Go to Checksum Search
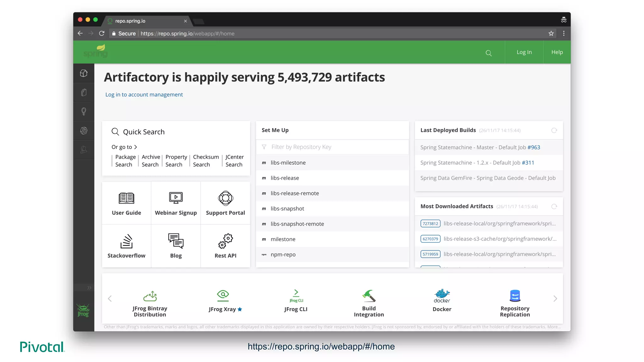 [x=206, y=161]
